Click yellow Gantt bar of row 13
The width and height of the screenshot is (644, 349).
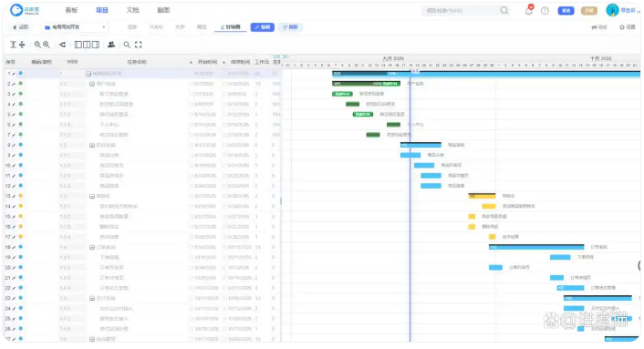coord(482,196)
